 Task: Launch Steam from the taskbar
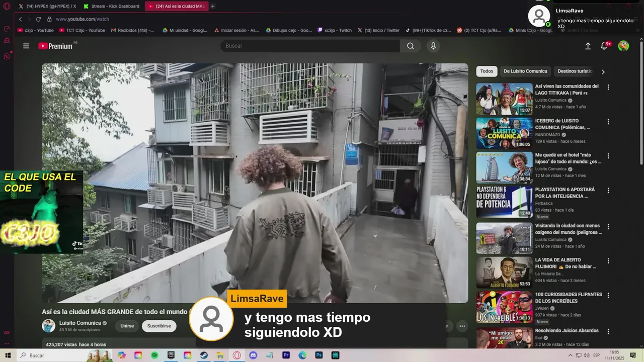click(x=204, y=355)
